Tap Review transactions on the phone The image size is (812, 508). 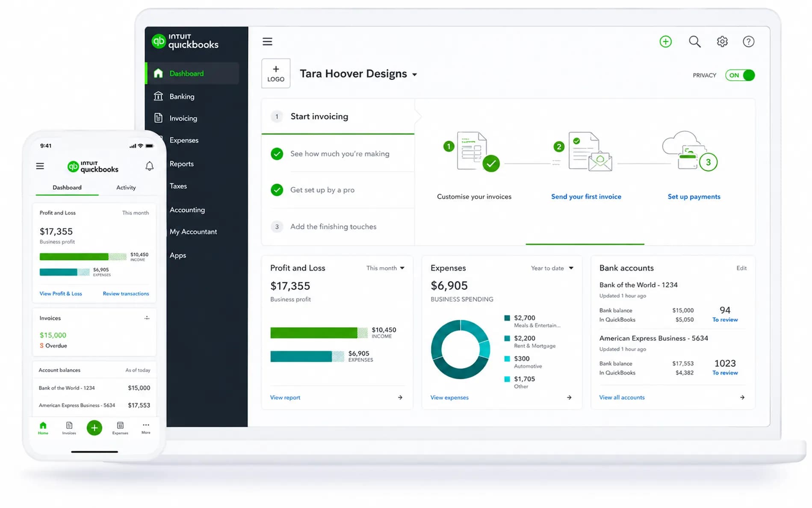tap(126, 294)
